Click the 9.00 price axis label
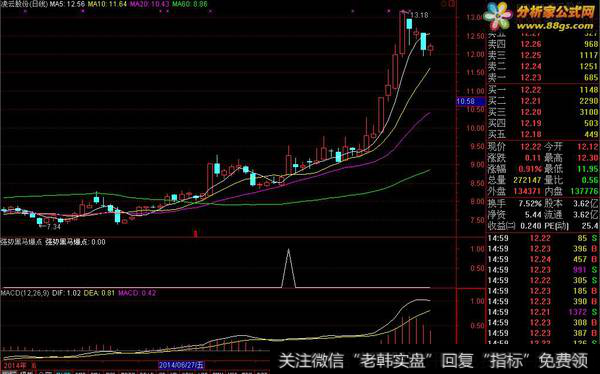Viewport: 600px width, 374px height. pos(477,165)
